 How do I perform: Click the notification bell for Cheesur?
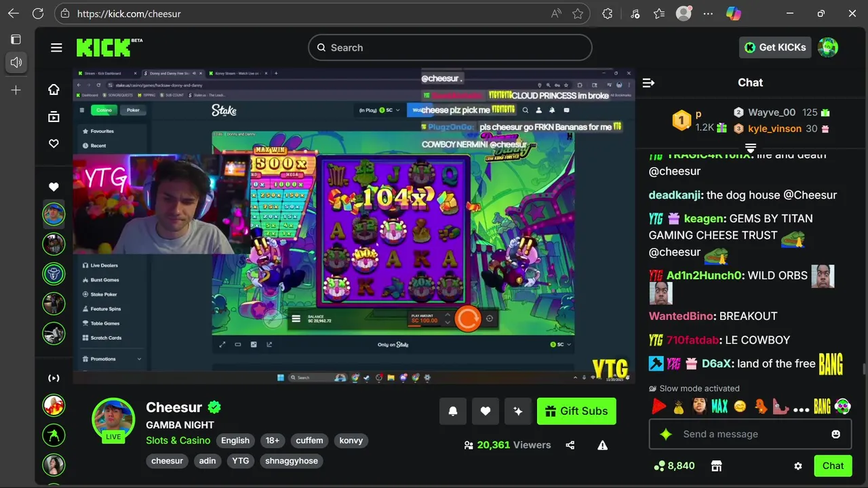point(453,411)
